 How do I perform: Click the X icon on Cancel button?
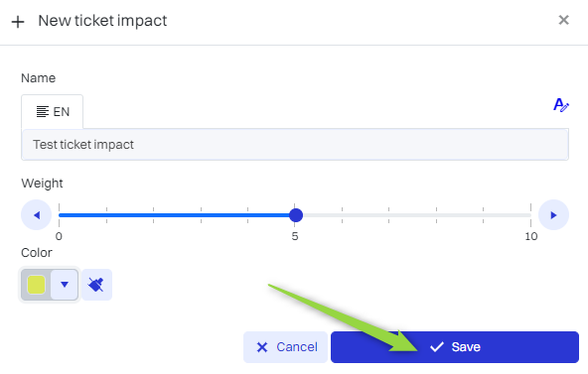(262, 347)
